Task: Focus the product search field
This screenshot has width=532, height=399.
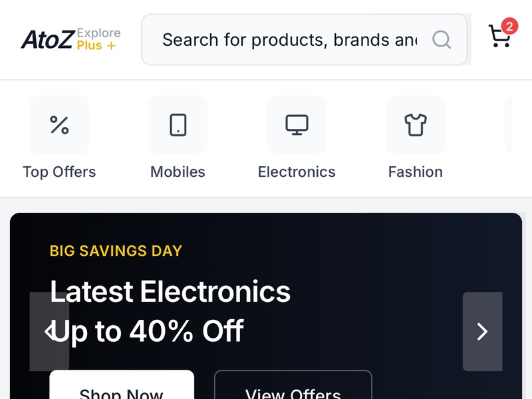Action: [289, 40]
